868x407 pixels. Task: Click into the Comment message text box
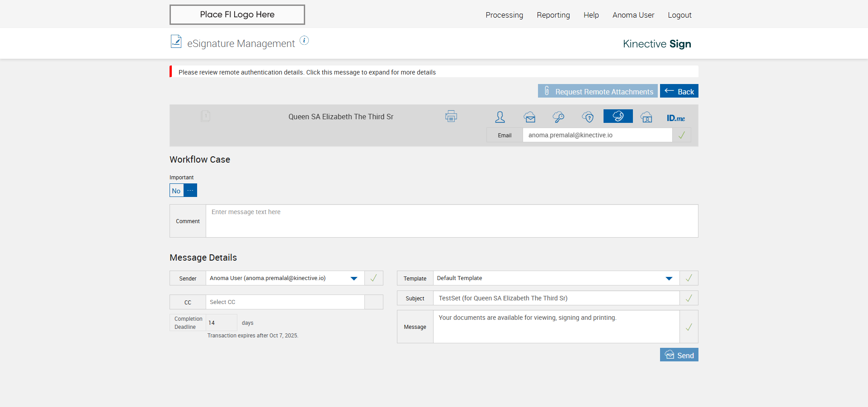[451, 221]
